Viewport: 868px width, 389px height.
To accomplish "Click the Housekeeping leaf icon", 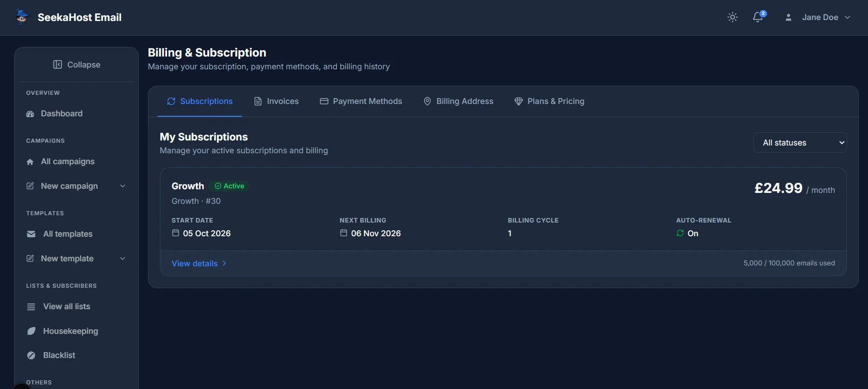I will pos(31,331).
